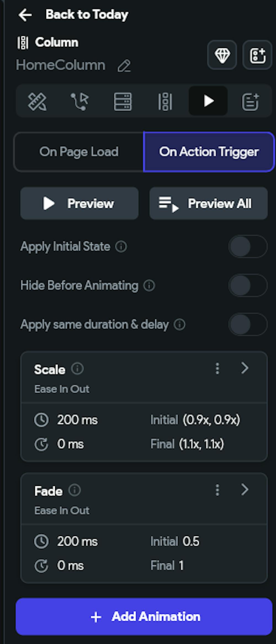Select the On Action Trigger tab
Screen dimensions: 276x644
point(209,152)
